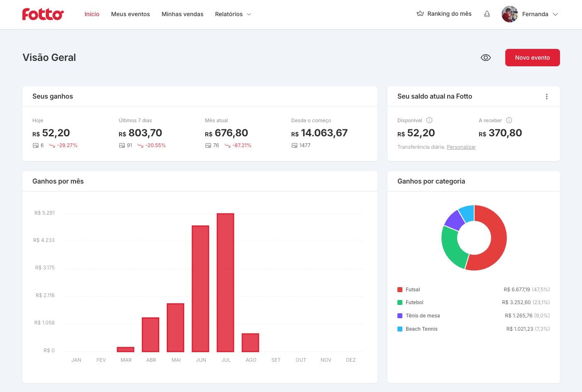582x392 pixels.
Task: Open Minhas vendas page
Action: [183, 14]
